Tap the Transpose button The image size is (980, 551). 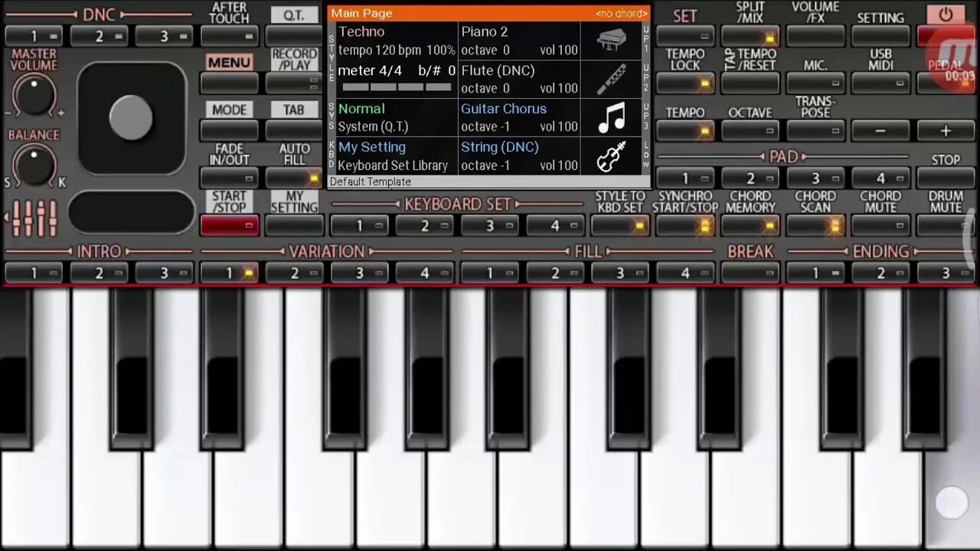point(815,131)
